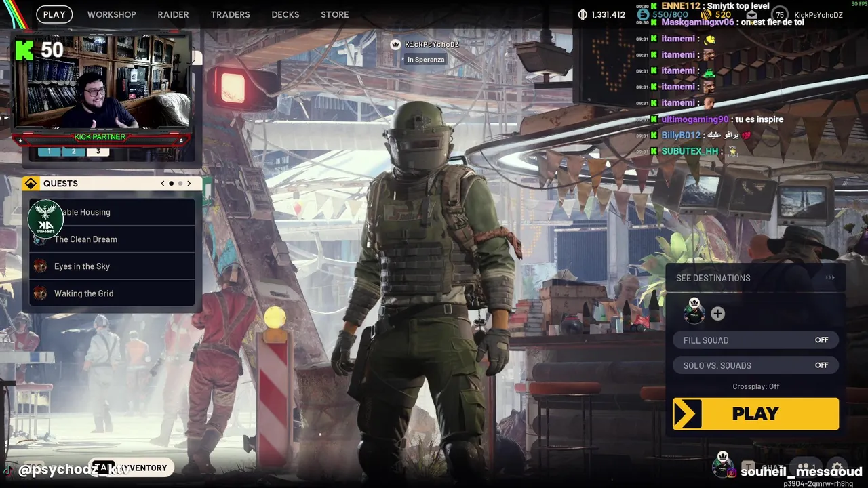Toggle SOLO VS. SQUADS off switch
This screenshot has width=868, height=488.
coord(756,365)
